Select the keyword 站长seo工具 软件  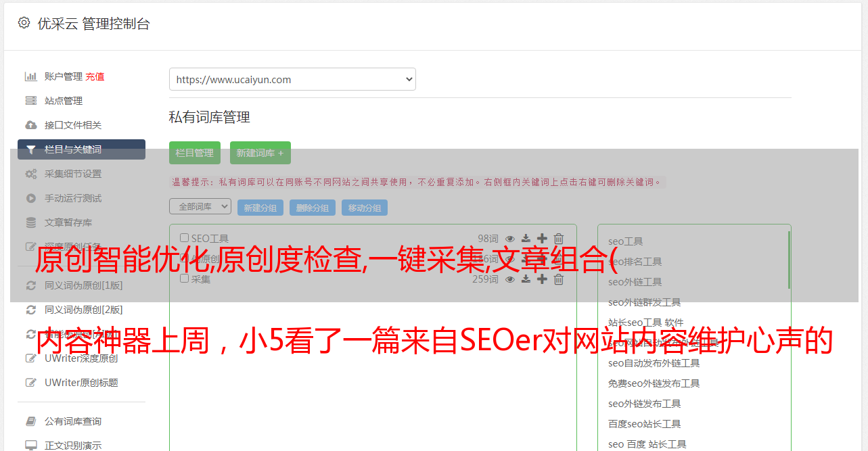pyautogui.click(x=646, y=323)
